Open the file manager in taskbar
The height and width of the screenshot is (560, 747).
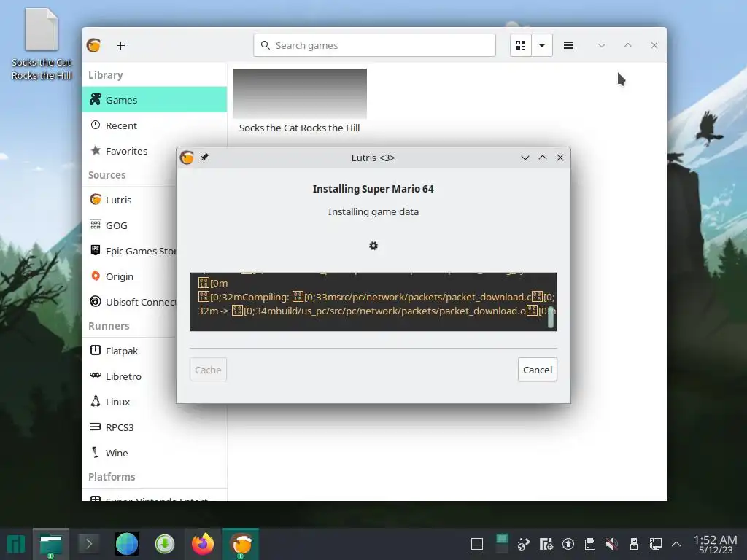click(x=51, y=544)
